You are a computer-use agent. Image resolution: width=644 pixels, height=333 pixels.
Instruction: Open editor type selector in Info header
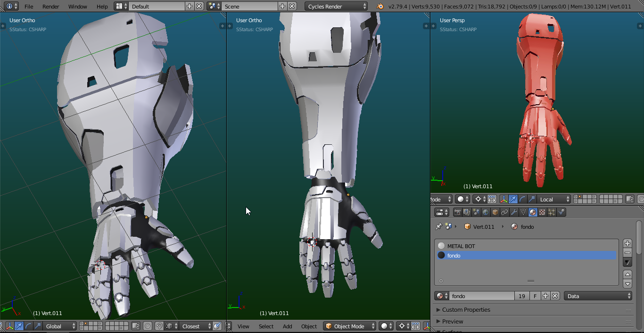pos(12,6)
